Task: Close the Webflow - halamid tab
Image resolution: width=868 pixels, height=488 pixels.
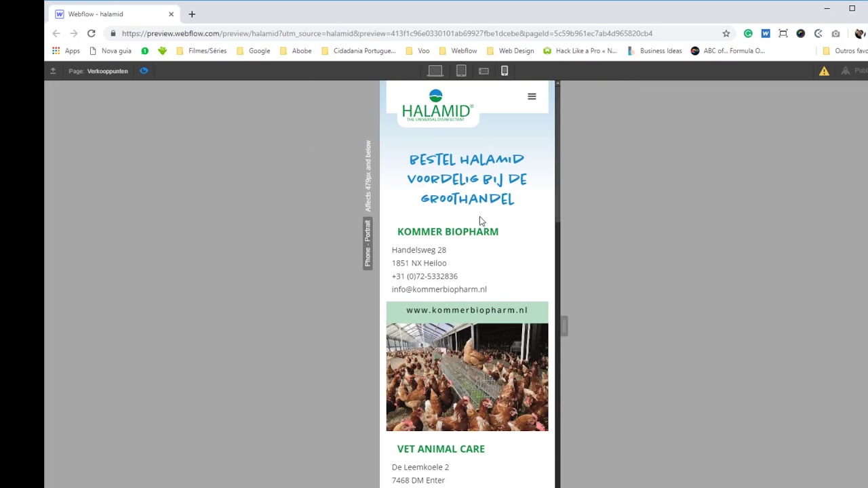Action: (171, 14)
